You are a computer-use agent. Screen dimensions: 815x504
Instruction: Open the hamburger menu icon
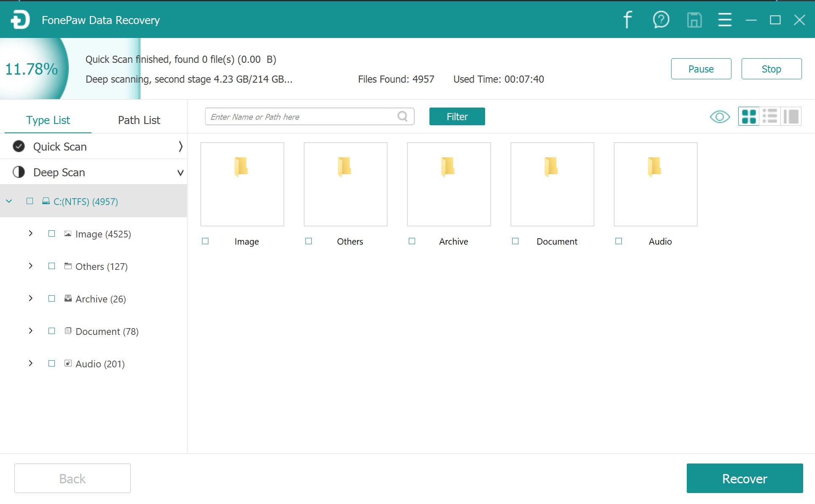725,20
